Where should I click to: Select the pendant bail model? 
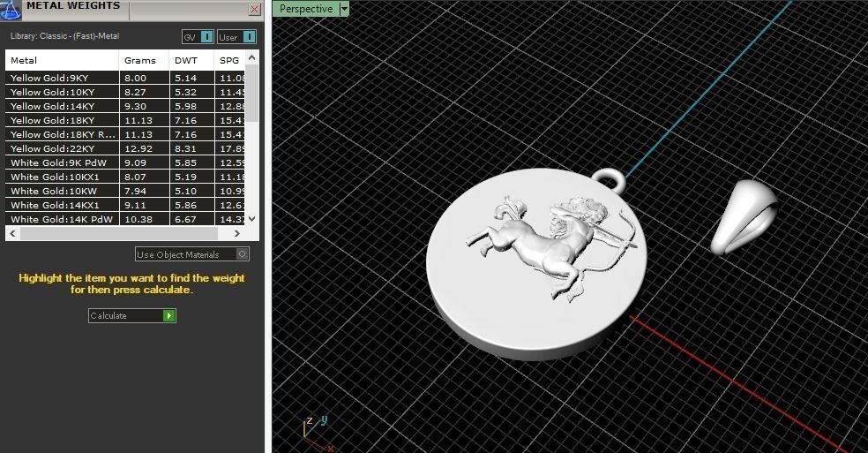[x=743, y=216]
